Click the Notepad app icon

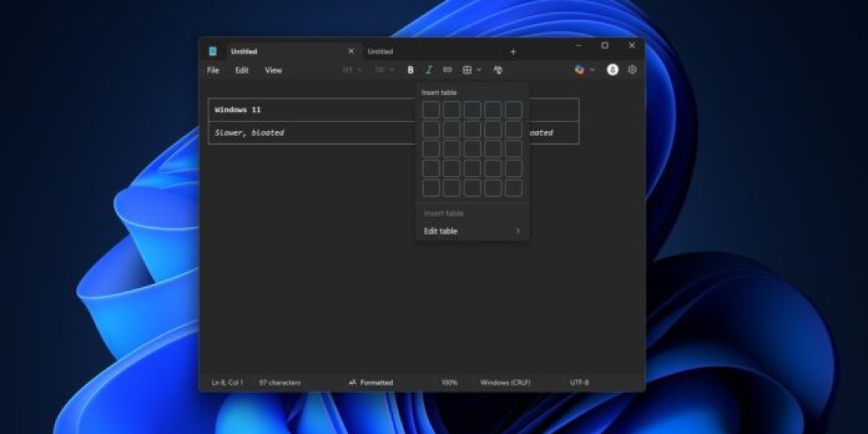[213, 51]
